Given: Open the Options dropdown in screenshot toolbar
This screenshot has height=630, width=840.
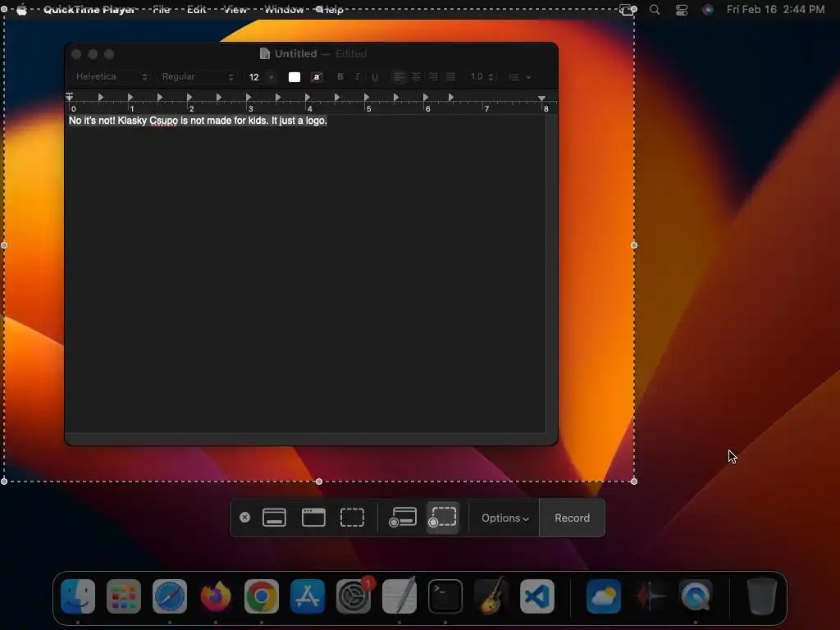Looking at the screenshot, I should pyautogui.click(x=504, y=518).
